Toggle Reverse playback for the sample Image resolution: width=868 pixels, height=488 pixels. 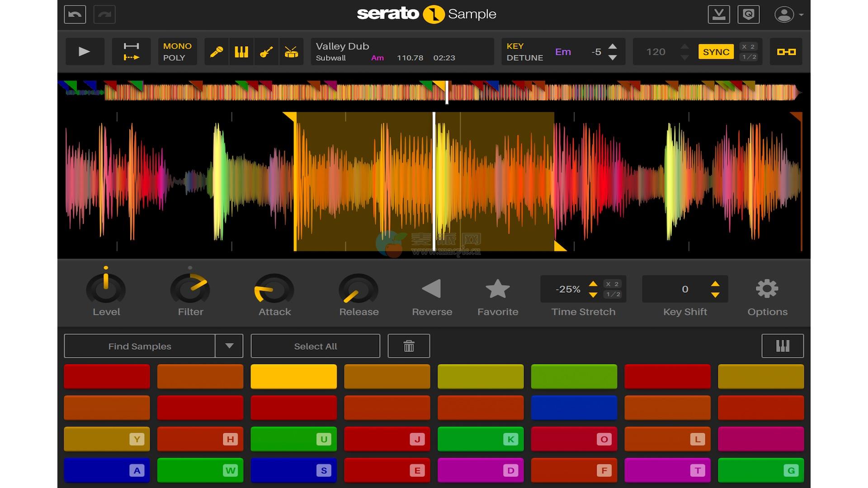pos(431,289)
